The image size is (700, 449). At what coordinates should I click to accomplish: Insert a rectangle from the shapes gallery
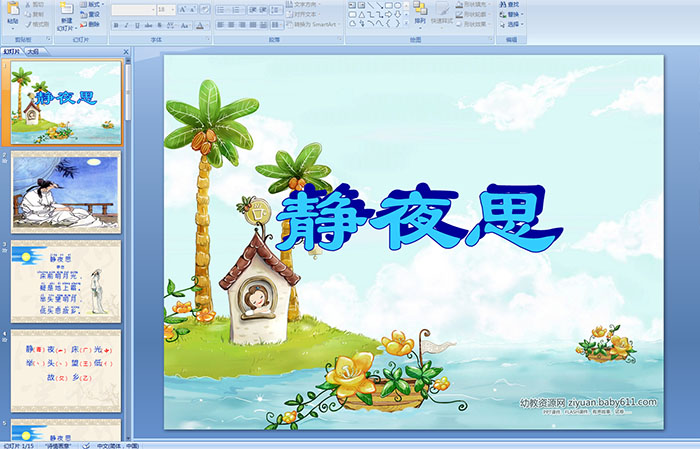[x=388, y=5]
